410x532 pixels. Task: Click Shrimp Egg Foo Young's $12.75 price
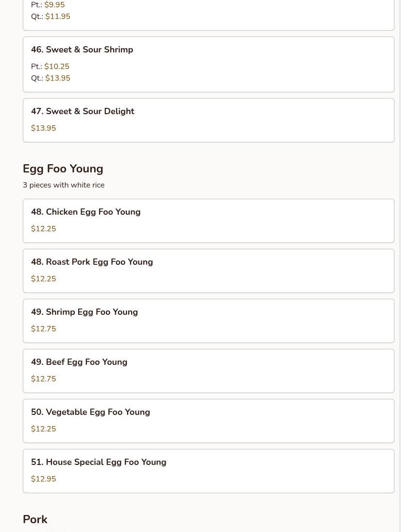[43, 329]
